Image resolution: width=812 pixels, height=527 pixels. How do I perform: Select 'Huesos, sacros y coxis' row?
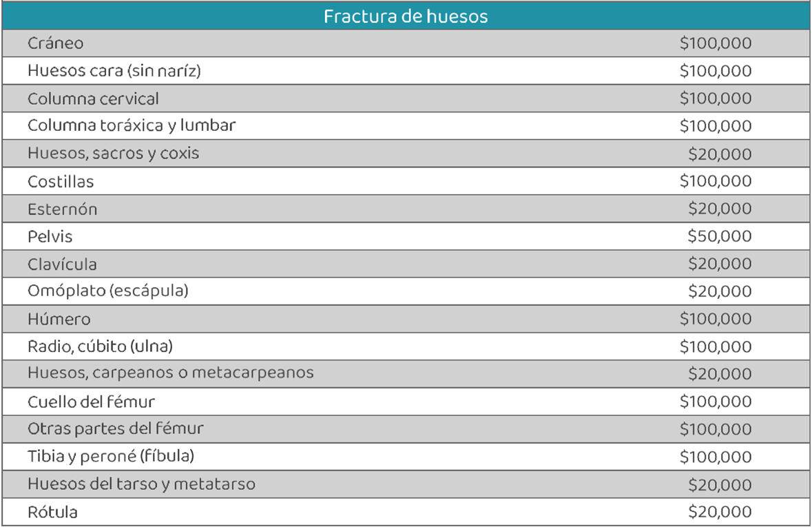pyautogui.click(x=113, y=154)
